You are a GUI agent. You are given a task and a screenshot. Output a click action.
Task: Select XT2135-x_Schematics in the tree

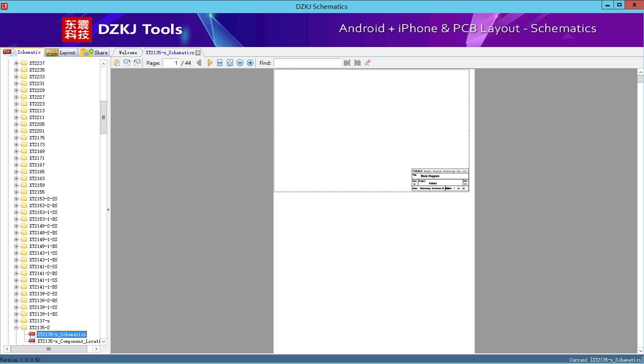61,334
